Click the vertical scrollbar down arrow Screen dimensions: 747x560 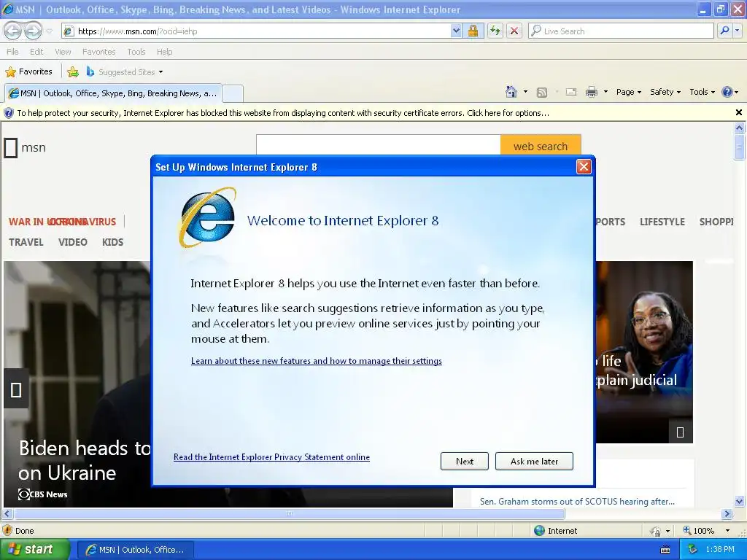pos(740,501)
